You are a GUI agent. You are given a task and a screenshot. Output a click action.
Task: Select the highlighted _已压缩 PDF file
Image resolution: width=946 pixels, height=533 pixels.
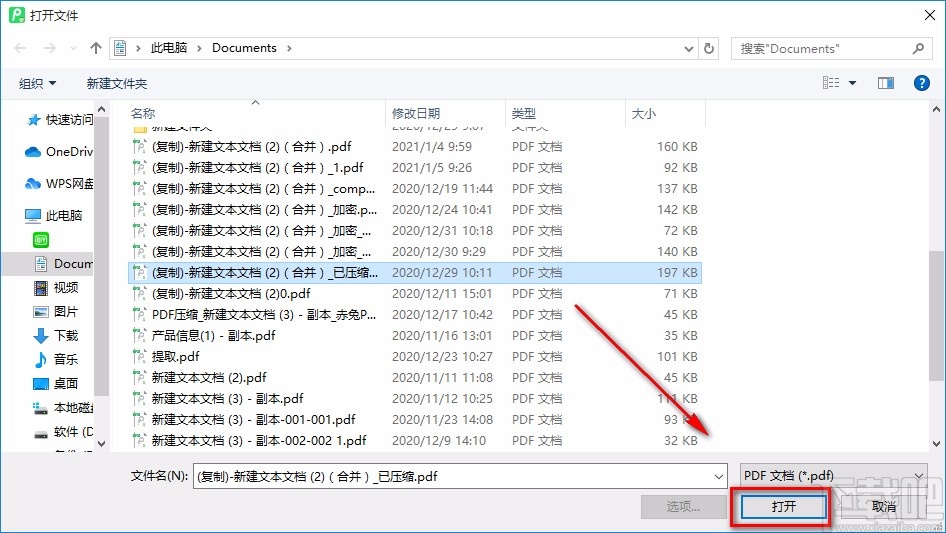pos(415,273)
